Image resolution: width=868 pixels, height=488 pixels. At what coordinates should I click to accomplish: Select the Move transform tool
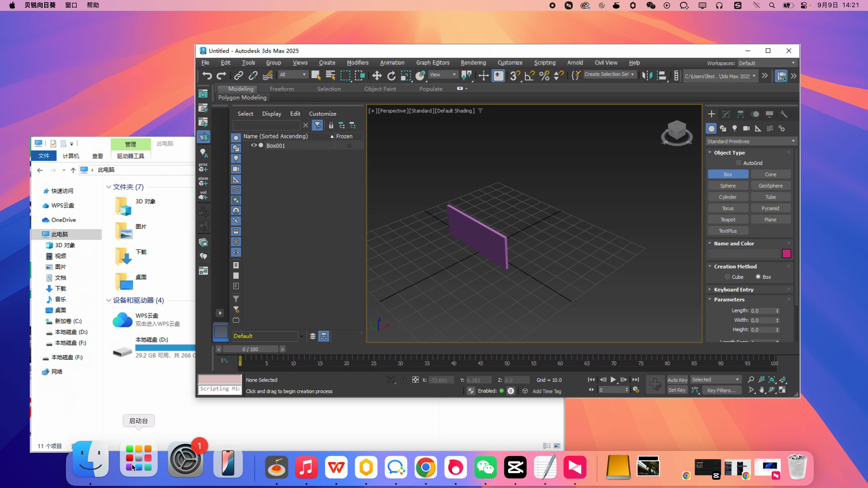tap(377, 75)
